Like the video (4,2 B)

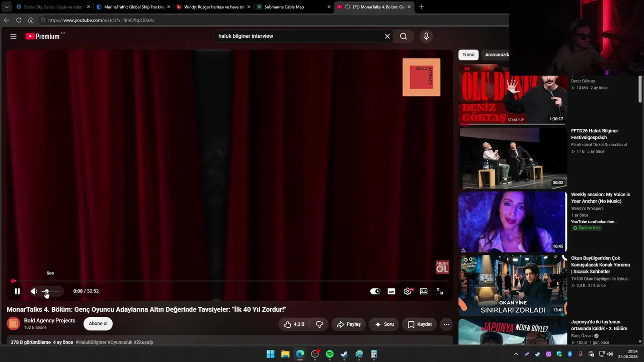(x=294, y=324)
